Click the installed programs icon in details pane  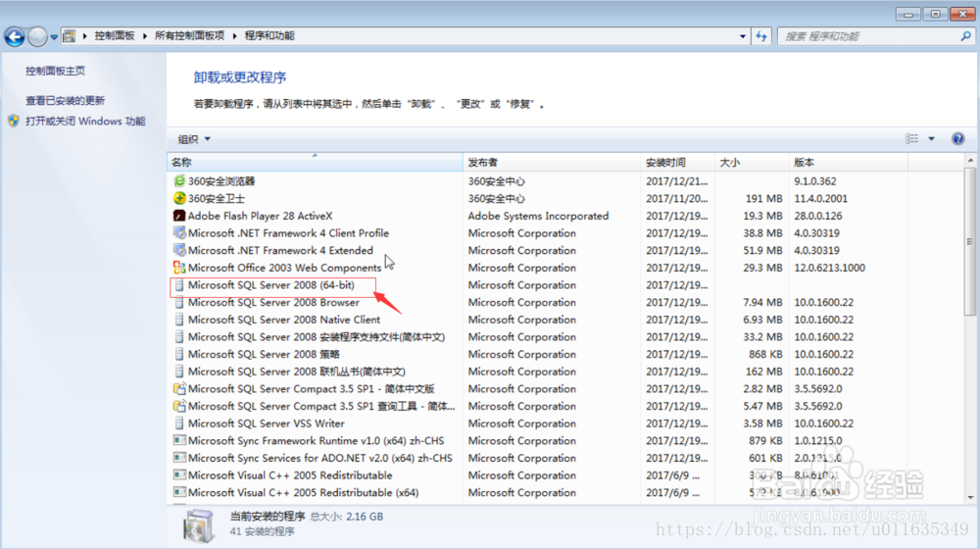click(199, 525)
